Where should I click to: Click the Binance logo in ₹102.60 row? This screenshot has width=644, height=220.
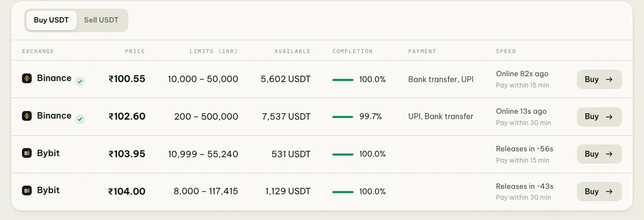tap(27, 116)
